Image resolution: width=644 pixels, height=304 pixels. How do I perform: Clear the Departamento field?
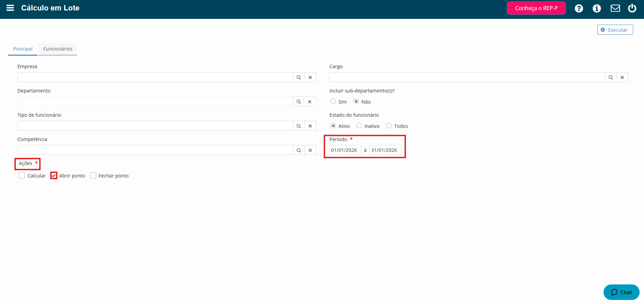[310, 102]
